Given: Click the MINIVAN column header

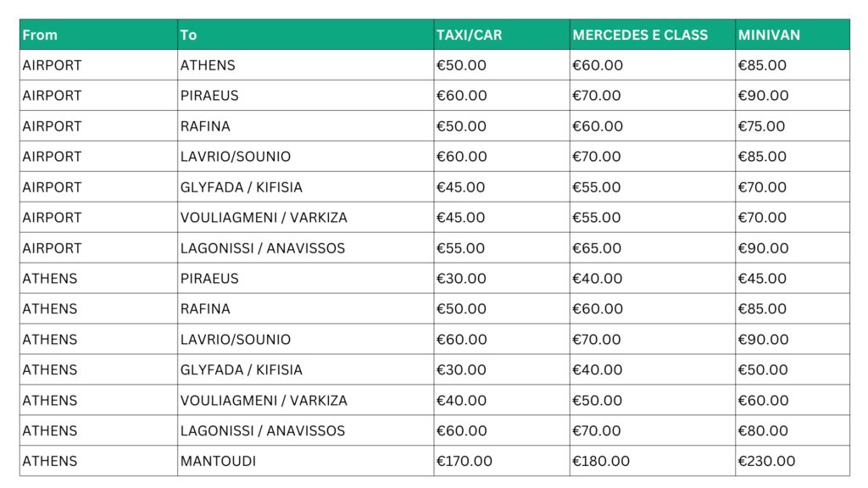Looking at the screenshot, I should pos(769,35).
